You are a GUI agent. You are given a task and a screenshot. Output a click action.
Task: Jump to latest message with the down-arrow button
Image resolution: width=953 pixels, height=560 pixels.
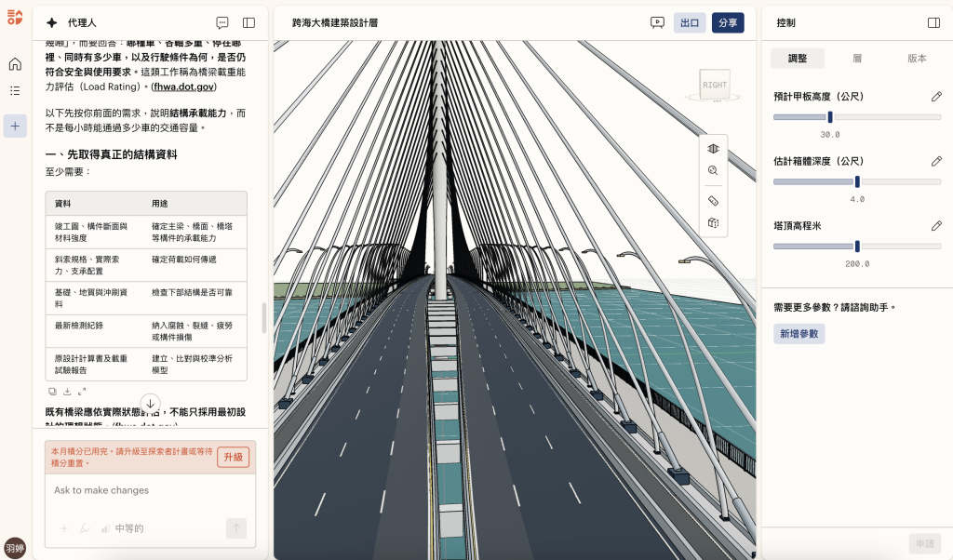click(x=150, y=404)
